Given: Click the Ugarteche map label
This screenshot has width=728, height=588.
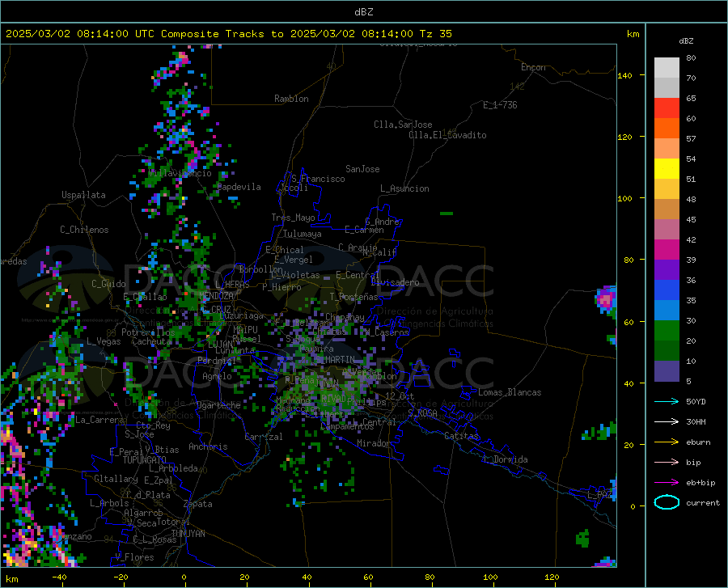Looking at the screenshot, I should (x=218, y=405).
